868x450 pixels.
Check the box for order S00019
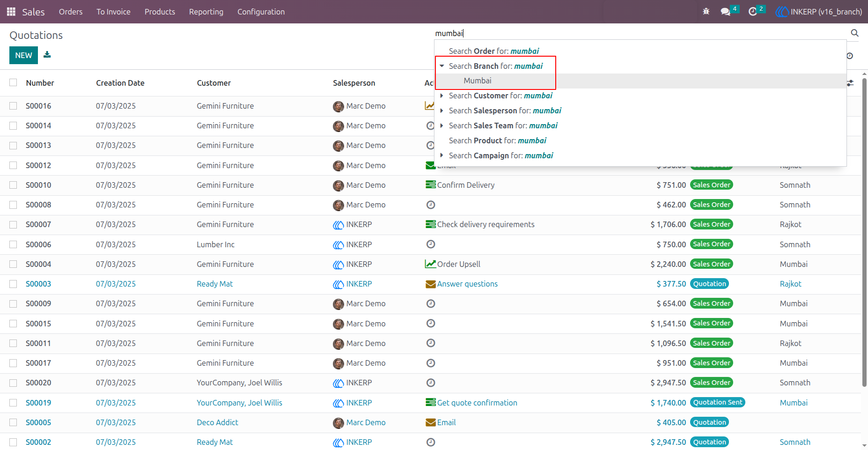click(13, 403)
